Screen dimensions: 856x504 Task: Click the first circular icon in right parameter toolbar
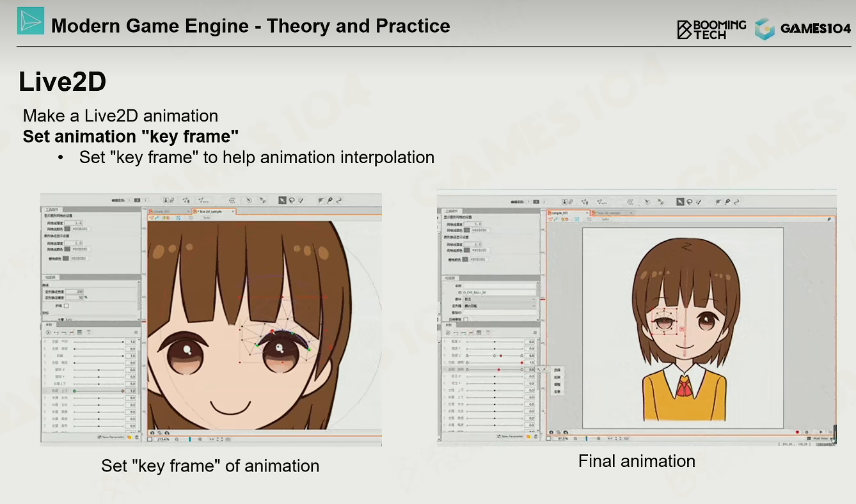point(448,333)
